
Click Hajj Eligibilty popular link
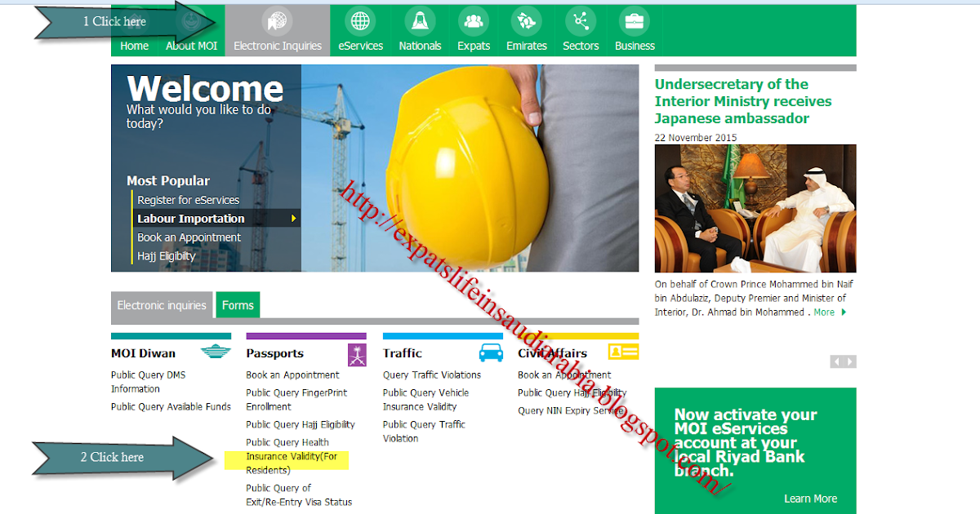[x=167, y=256]
